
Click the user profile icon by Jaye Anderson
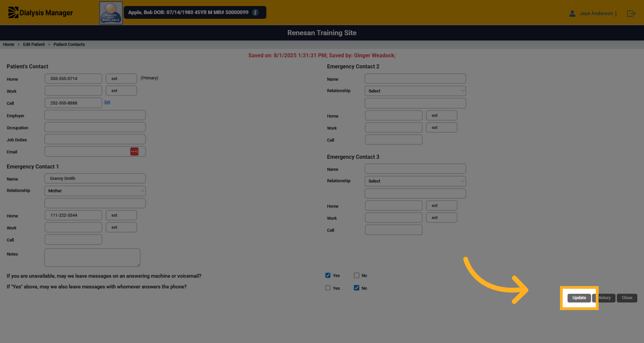[572, 13]
